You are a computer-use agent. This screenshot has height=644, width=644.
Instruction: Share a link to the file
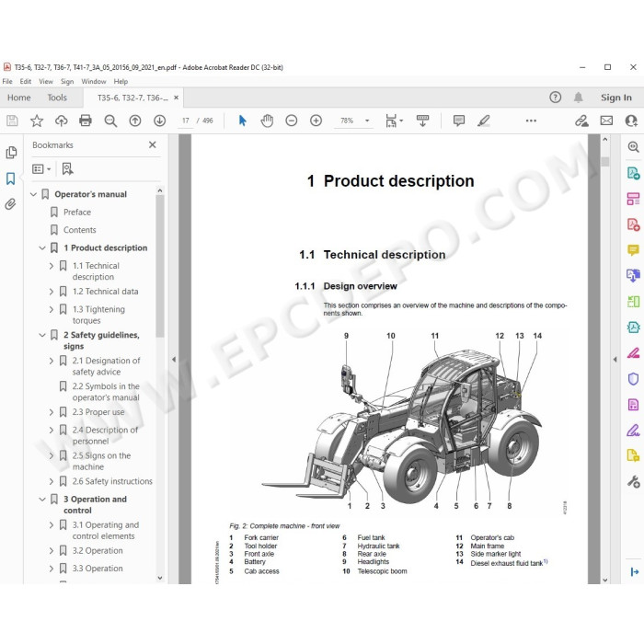click(x=581, y=121)
